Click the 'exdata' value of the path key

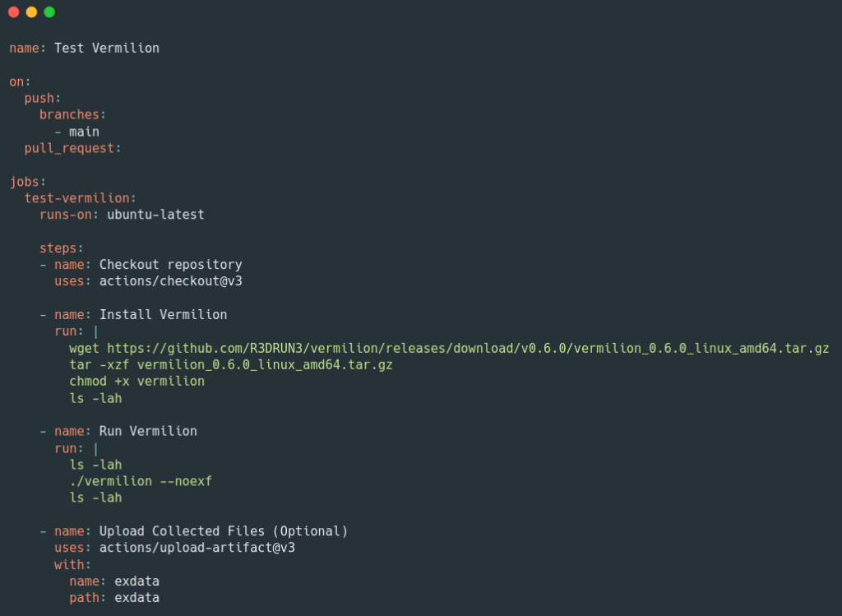click(x=136, y=598)
